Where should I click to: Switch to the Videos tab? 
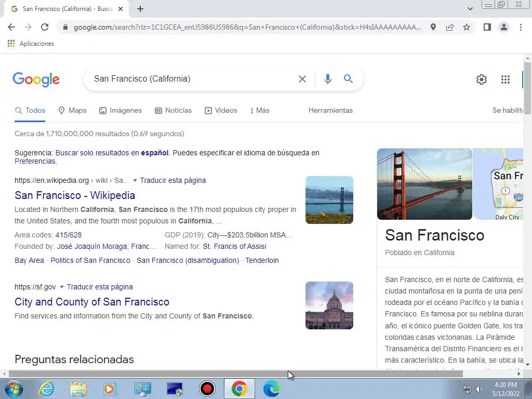point(221,111)
